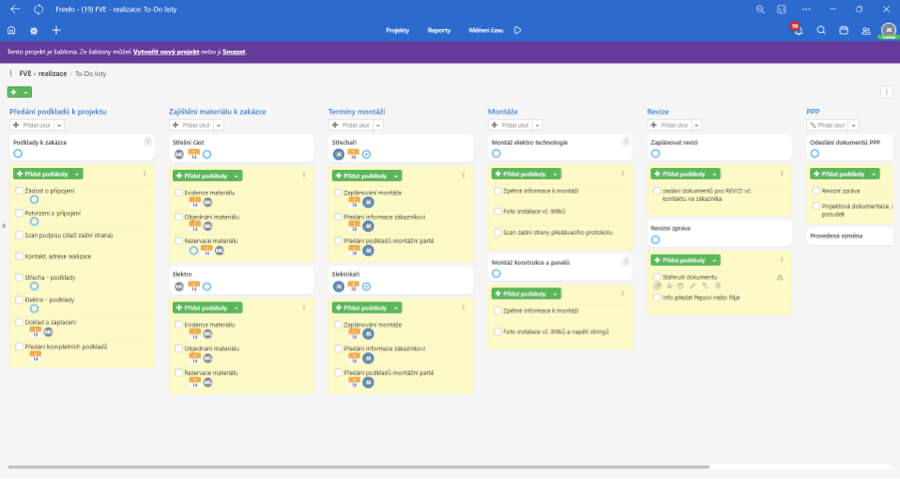Open the user avatar menu
The width and height of the screenshot is (900, 479).
click(x=889, y=30)
